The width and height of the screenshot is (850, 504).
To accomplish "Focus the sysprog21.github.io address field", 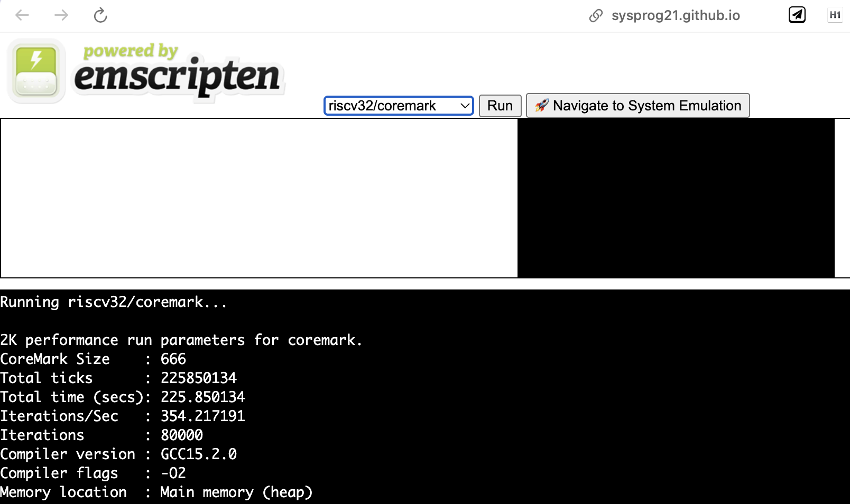I will [675, 16].
